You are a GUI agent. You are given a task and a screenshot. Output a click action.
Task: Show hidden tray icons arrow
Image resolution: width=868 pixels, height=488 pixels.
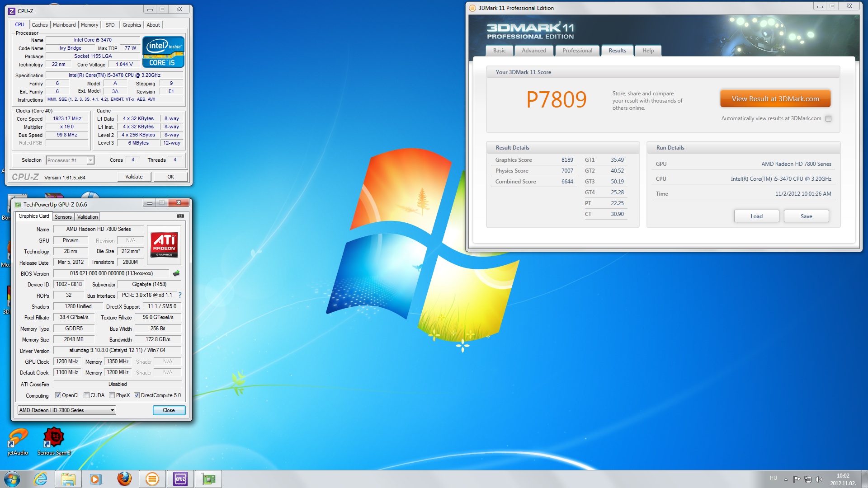[786, 479]
